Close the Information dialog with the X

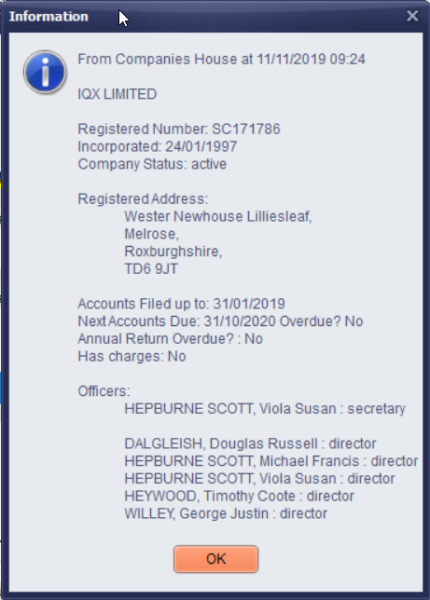click(412, 16)
